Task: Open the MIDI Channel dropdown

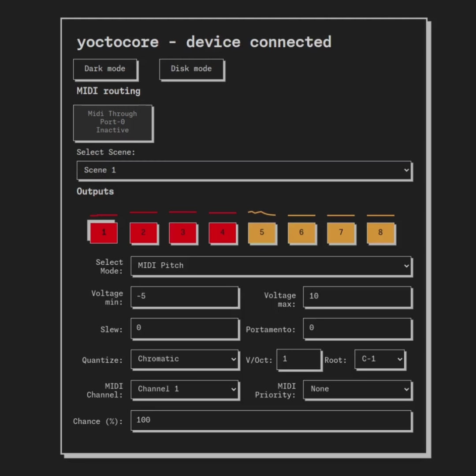Action: (x=185, y=389)
